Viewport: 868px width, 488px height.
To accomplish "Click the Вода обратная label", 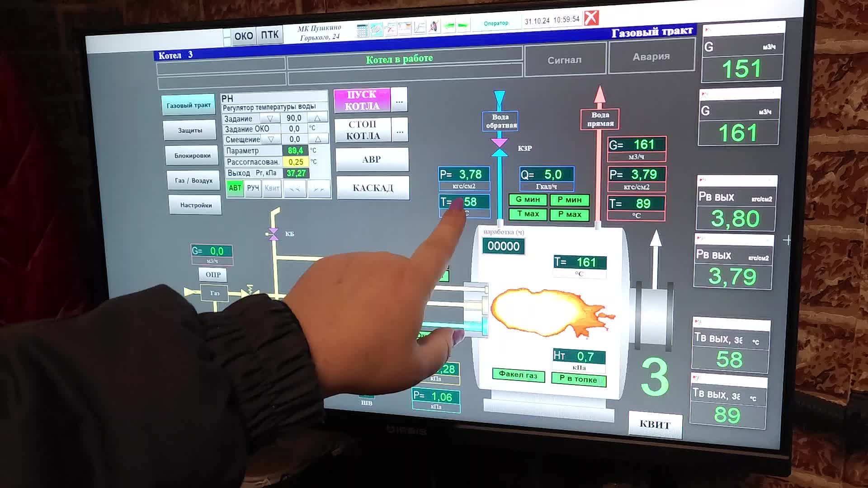I will pyautogui.click(x=501, y=121).
